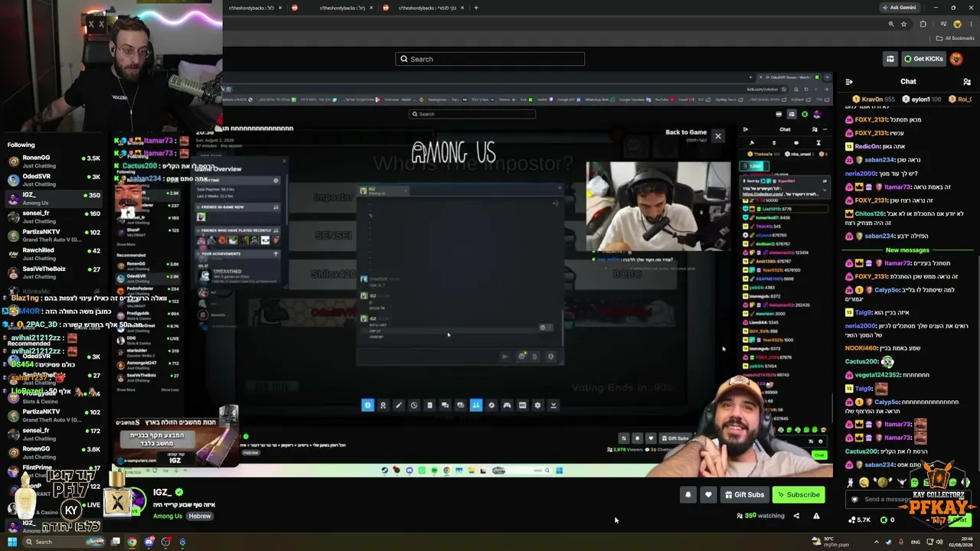Click the volume icon in the system tray

click(x=939, y=542)
